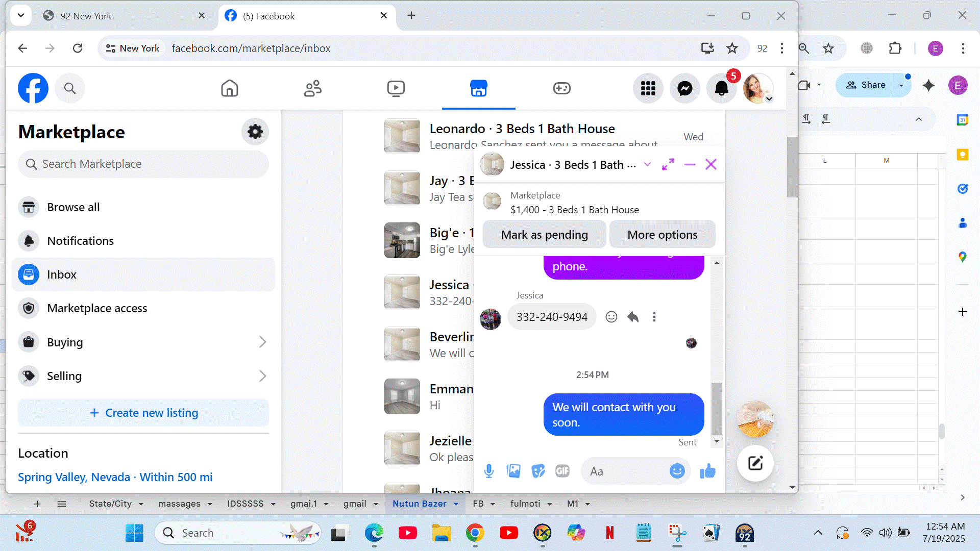
Task: Click the Messenger icon in header
Action: [684, 88]
